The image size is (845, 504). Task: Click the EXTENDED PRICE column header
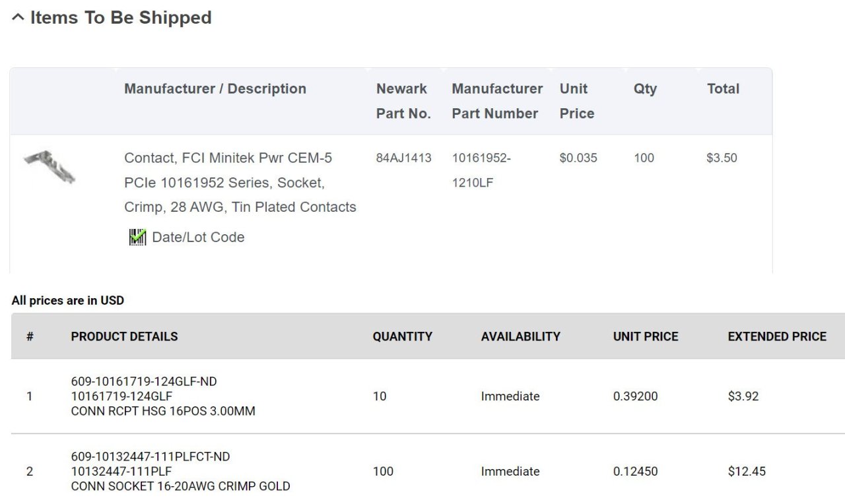(x=777, y=336)
